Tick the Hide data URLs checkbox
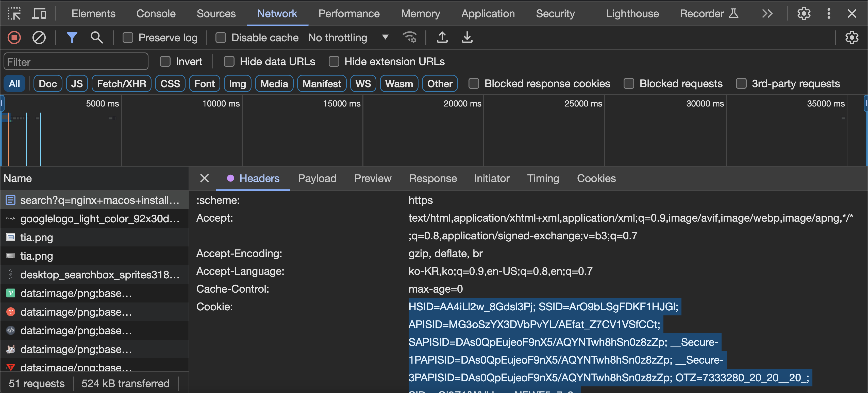 (x=229, y=62)
